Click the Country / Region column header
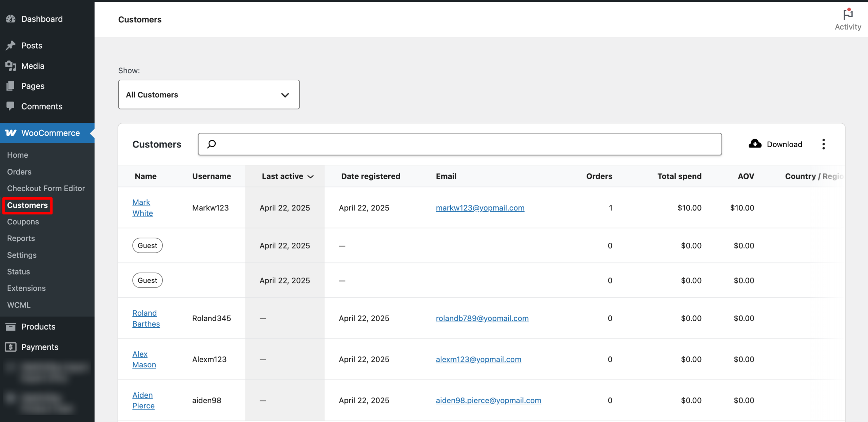 point(814,176)
